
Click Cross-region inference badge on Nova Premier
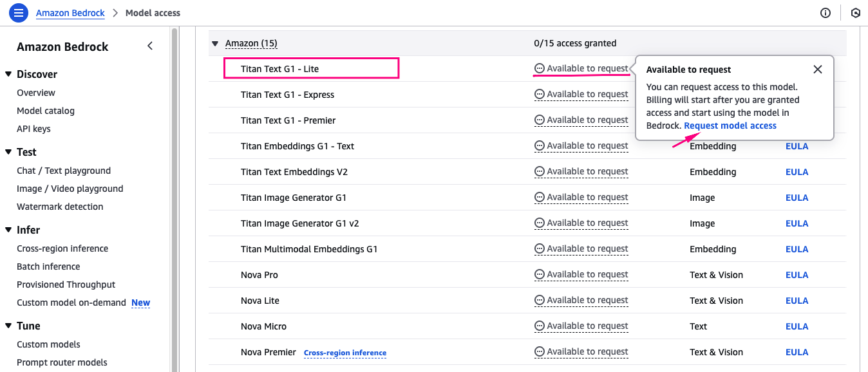[345, 353]
